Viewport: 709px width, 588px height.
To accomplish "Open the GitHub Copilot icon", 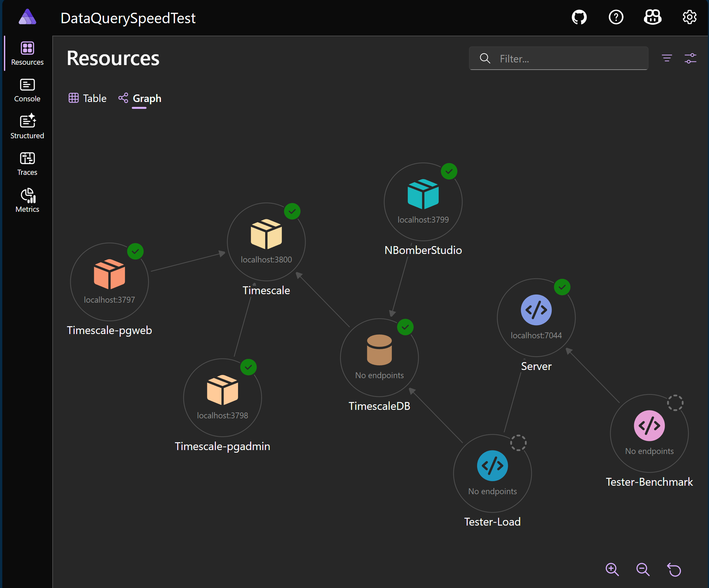I will tap(652, 17).
